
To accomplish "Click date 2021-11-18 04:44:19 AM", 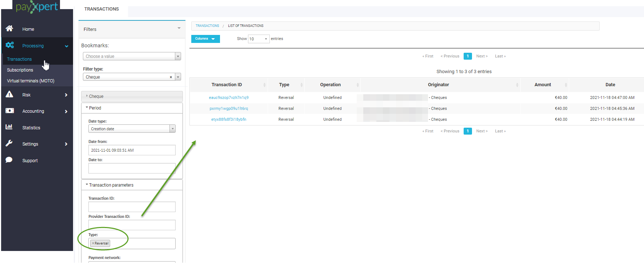I will click(612, 119).
